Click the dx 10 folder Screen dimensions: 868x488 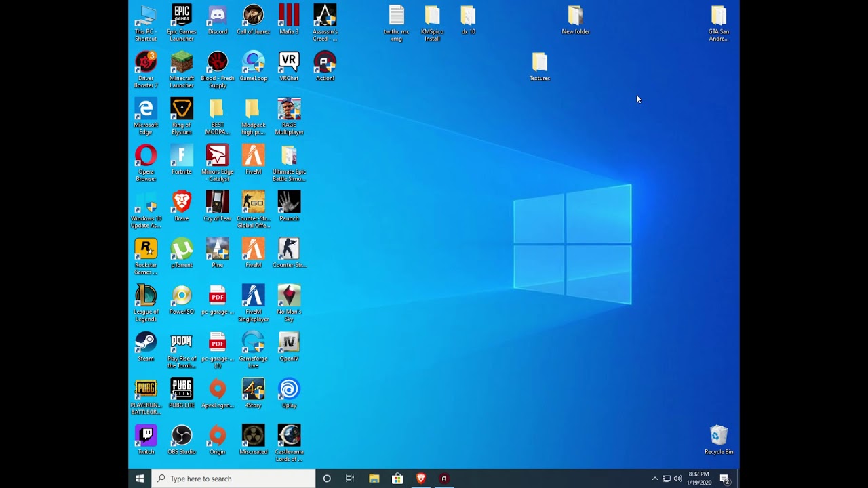coord(468,19)
